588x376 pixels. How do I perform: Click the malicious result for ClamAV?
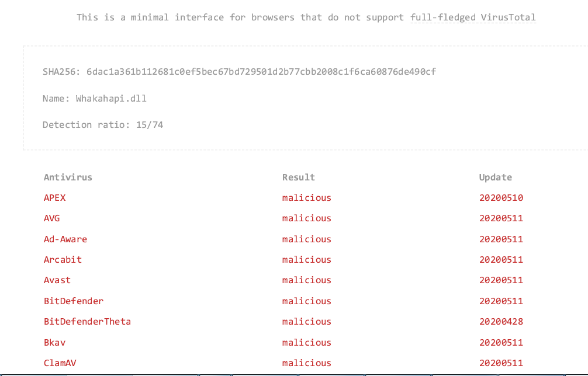coord(307,363)
